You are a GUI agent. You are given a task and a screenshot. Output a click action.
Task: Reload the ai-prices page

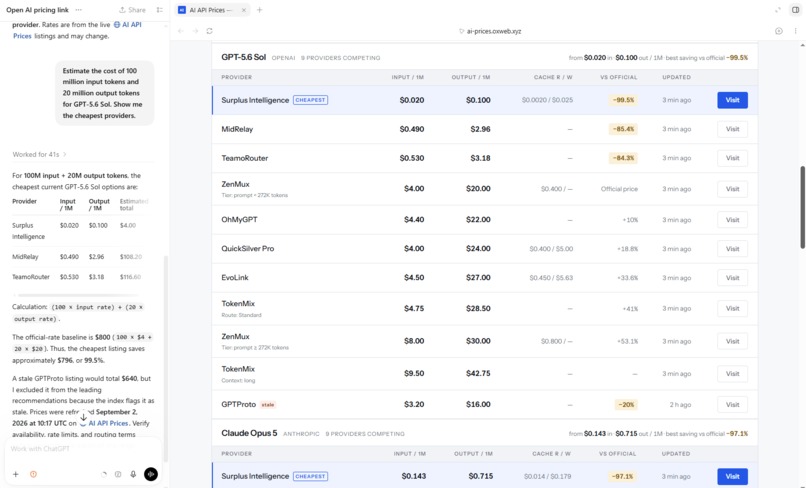(210, 31)
